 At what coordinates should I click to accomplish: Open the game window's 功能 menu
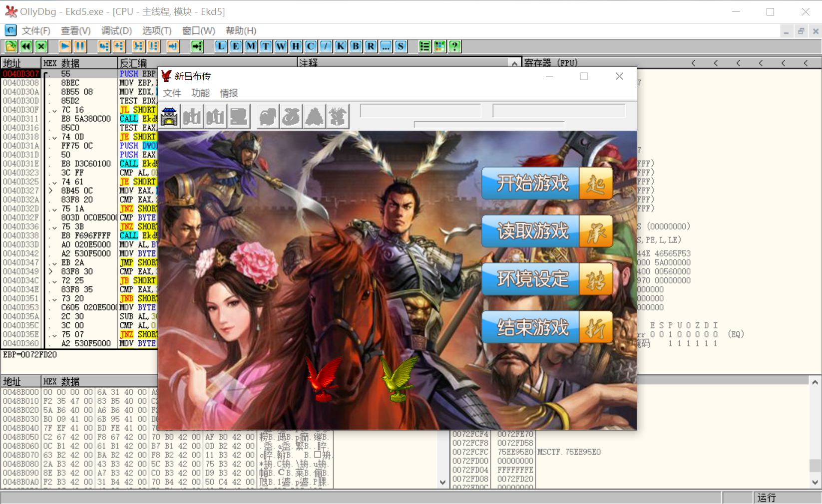click(x=200, y=93)
